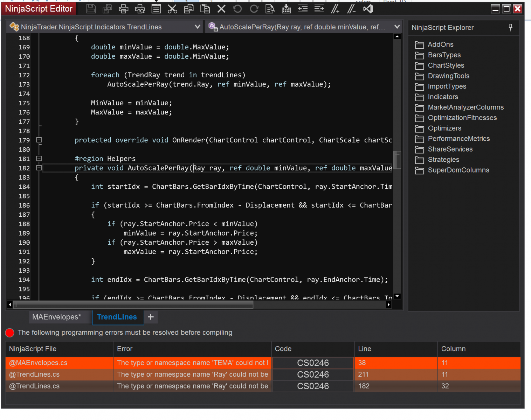This screenshot has width=531, height=420.
Task: Open Visual Studio icon in toolbar
Action: 368,9
